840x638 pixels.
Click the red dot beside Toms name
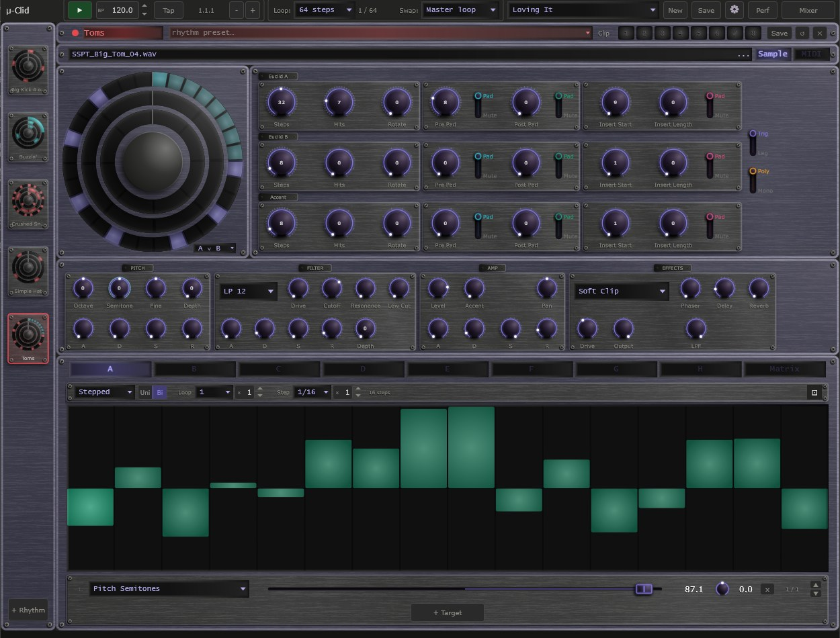75,33
